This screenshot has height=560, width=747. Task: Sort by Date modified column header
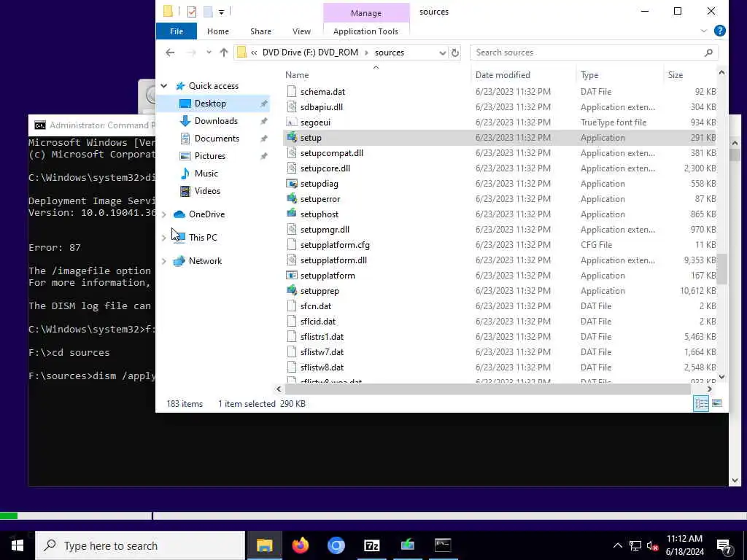click(x=503, y=75)
